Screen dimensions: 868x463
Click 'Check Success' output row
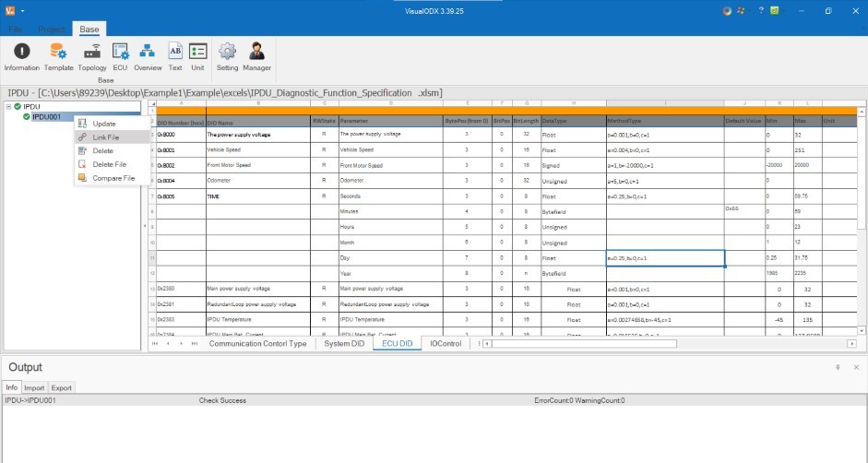(434, 400)
